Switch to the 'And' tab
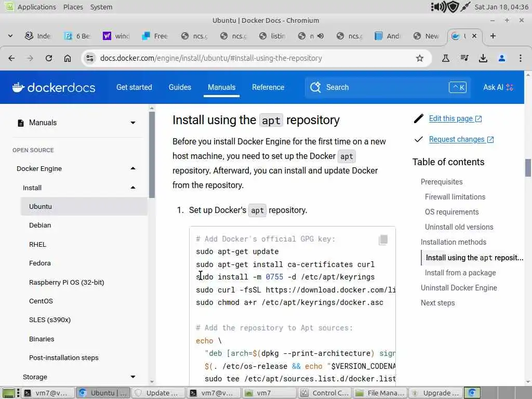 (388, 36)
